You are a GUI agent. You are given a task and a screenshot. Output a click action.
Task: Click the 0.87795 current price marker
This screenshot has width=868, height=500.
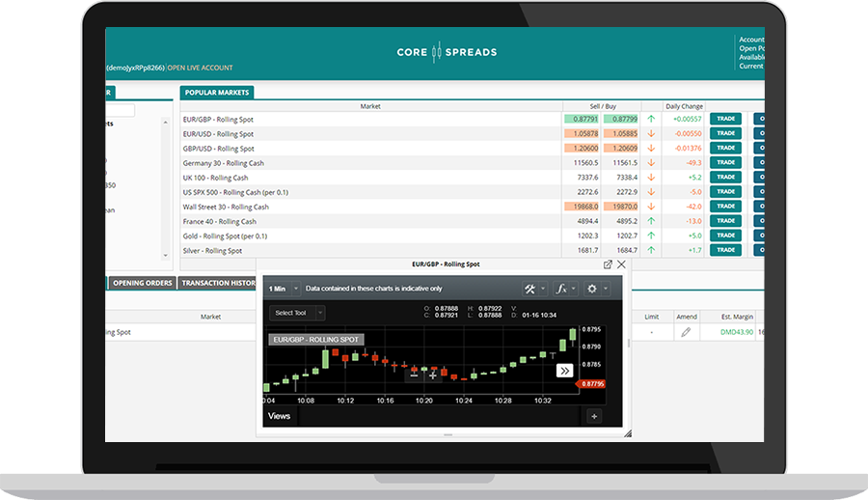(x=591, y=383)
